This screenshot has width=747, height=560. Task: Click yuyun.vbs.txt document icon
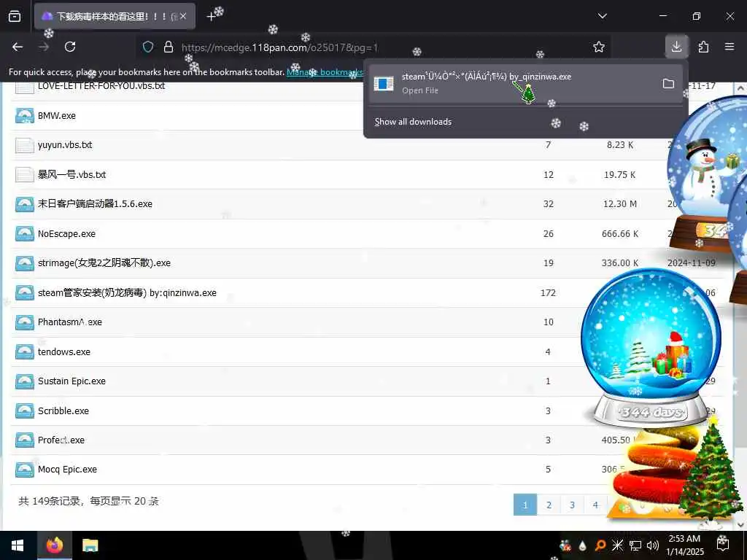pos(24,145)
